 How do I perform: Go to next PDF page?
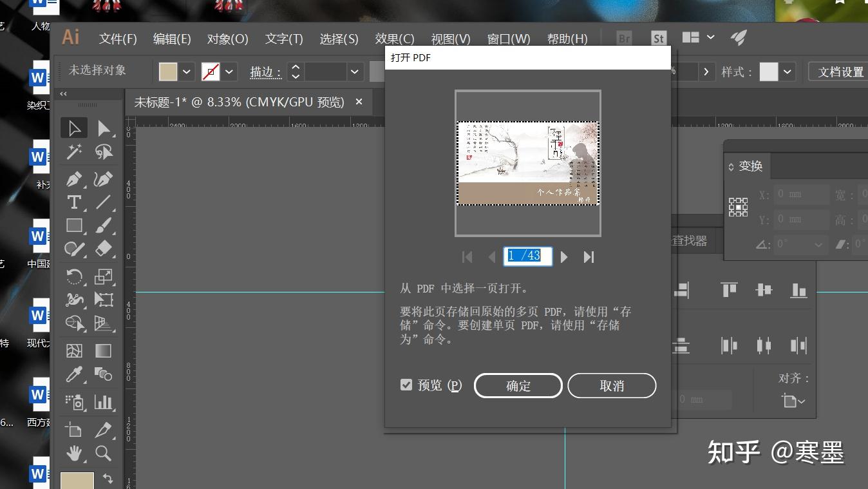[x=564, y=257]
